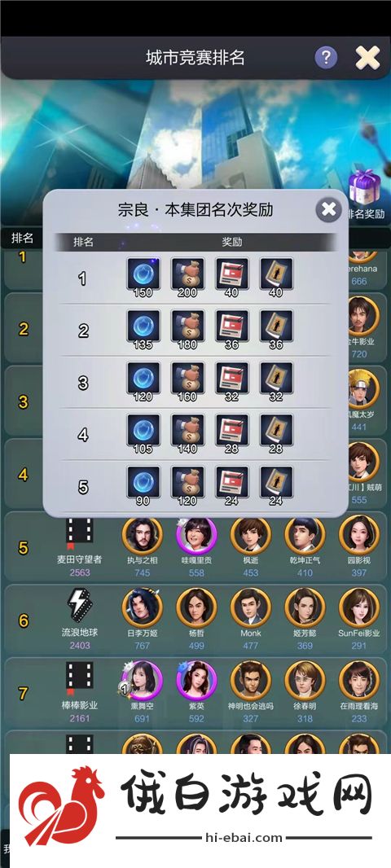
Task: Open the purple gift box ranking rewards
Action: [x=364, y=188]
